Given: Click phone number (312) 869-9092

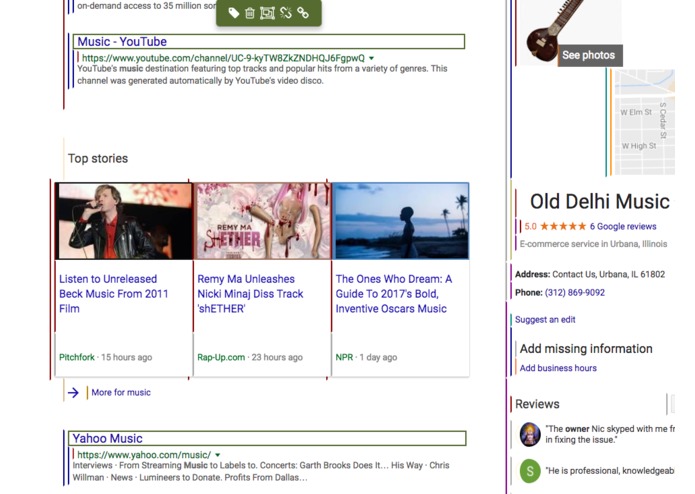Looking at the screenshot, I should coord(575,292).
